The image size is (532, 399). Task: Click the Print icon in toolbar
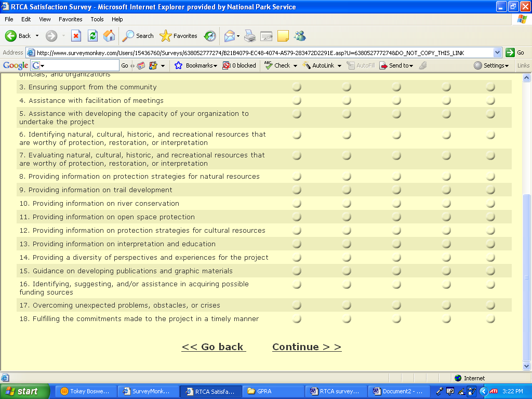(250, 36)
